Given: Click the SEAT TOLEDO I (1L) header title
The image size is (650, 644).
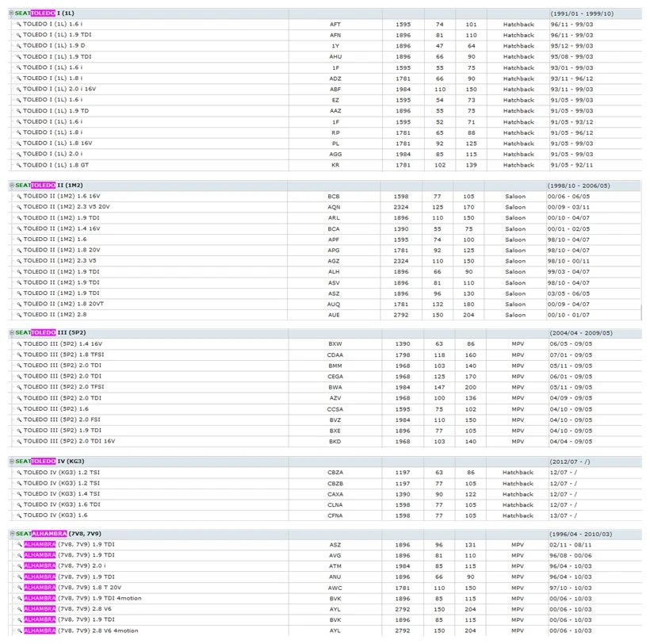Looking at the screenshot, I should tap(44, 13).
